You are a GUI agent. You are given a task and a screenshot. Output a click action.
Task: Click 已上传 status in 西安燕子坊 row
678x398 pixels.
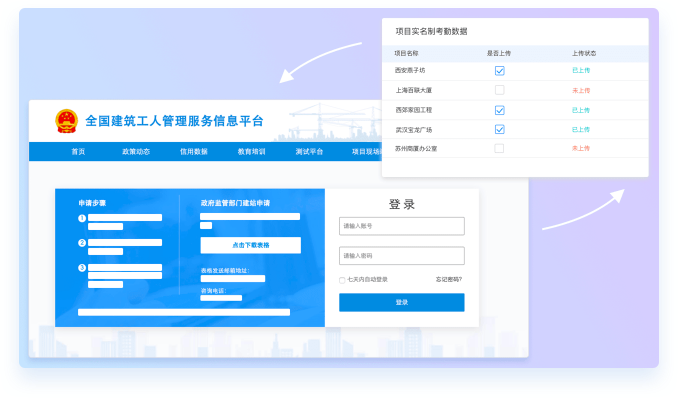pyautogui.click(x=581, y=71)
